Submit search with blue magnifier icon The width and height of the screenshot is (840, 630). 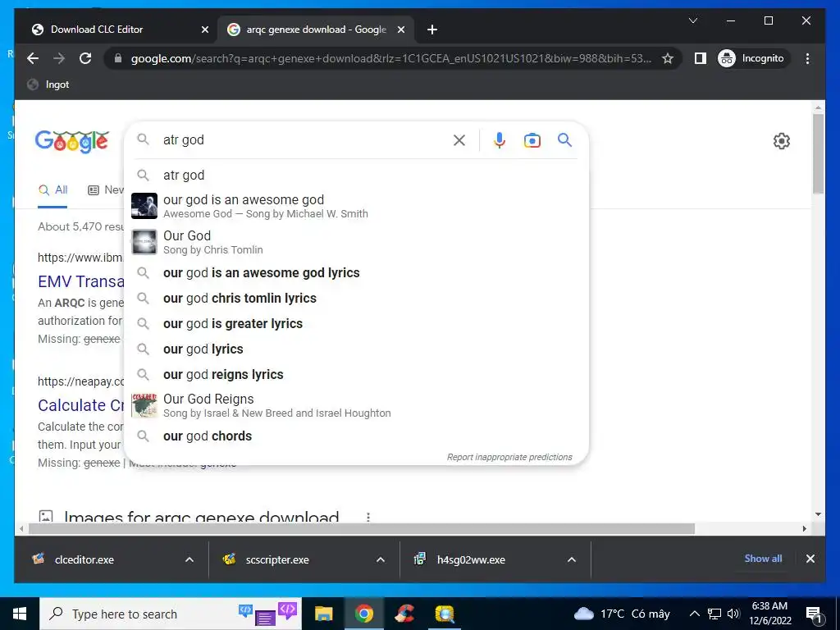(x=564, y=140)
